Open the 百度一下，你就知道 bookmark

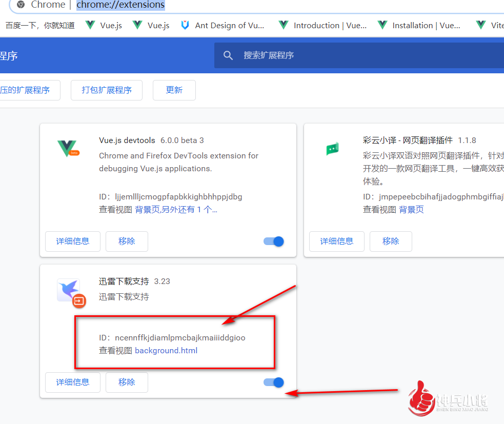(40, 26)
